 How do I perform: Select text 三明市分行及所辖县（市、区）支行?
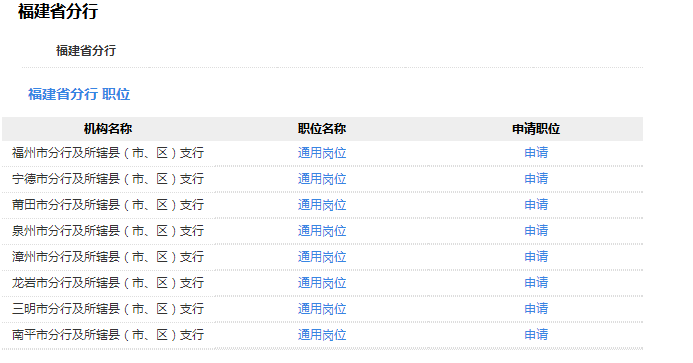click(x=108, y=309)
